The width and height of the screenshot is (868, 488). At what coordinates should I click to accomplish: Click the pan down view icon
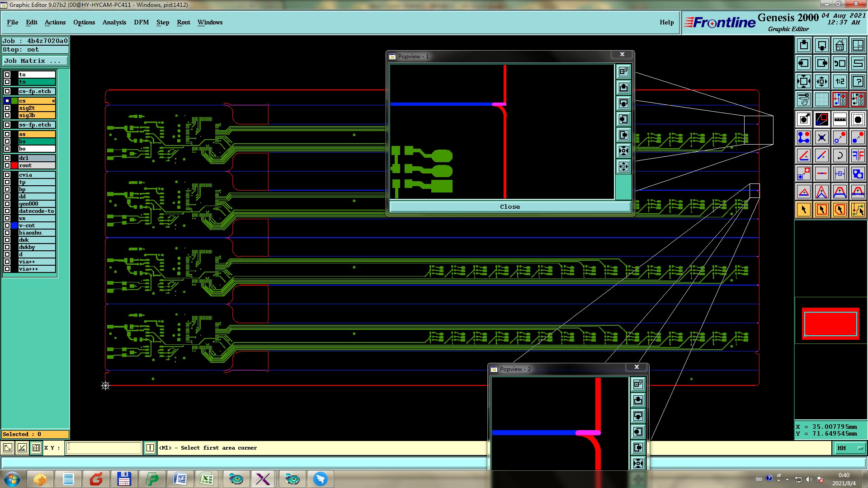822,45
